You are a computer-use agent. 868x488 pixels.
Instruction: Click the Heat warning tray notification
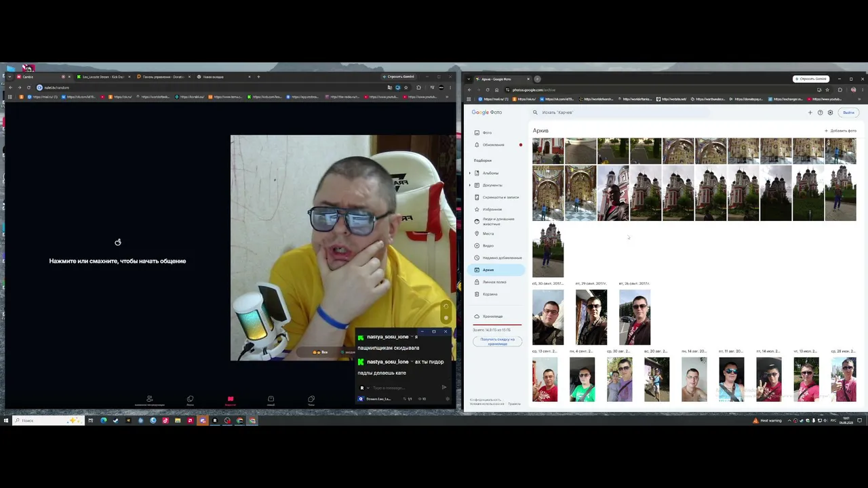pos(767,421)
